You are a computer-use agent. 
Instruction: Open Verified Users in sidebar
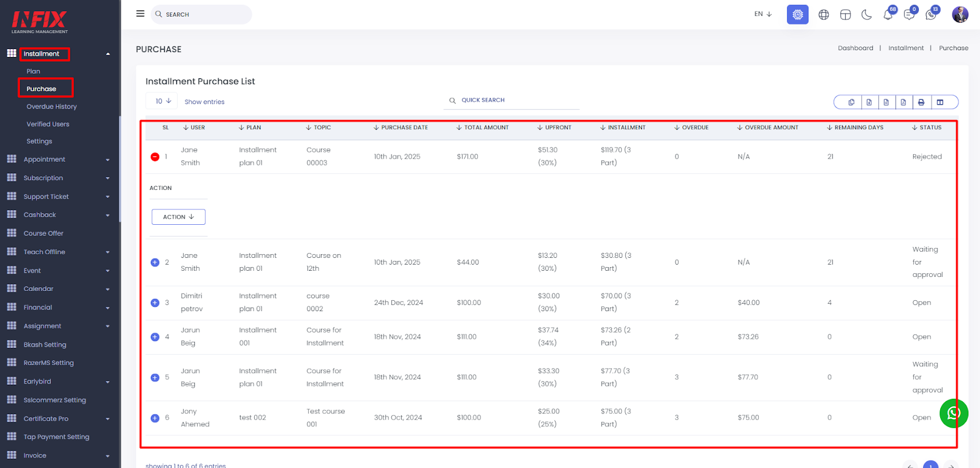48,124
